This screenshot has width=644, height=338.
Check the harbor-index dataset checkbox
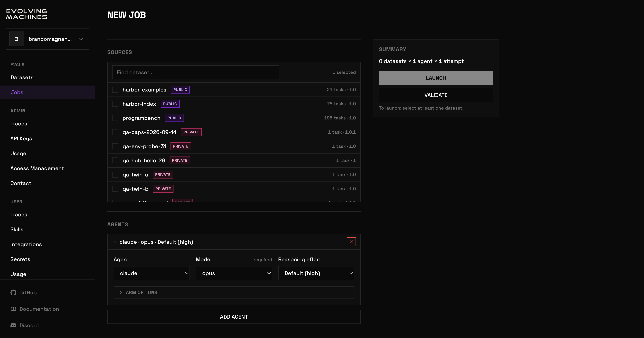point(115,104)
